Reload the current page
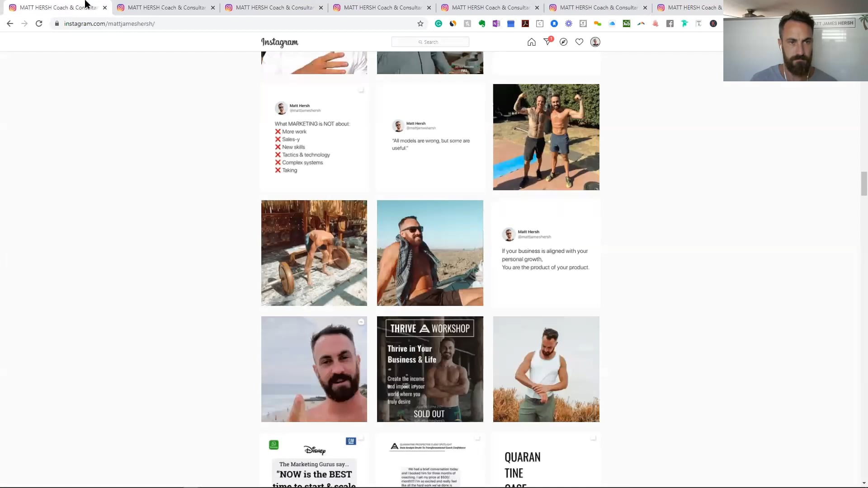Screen dimensions: 868x488 (39, 23)
